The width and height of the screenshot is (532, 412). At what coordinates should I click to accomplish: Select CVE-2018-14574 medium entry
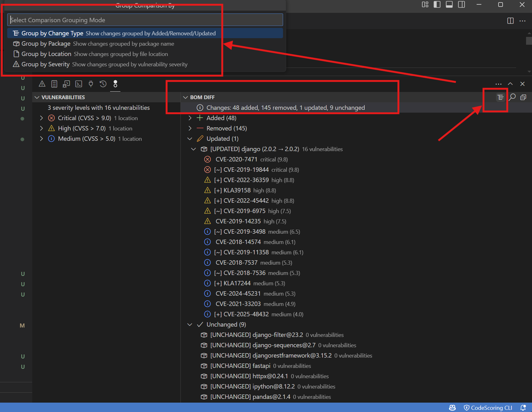click(356, 242)
